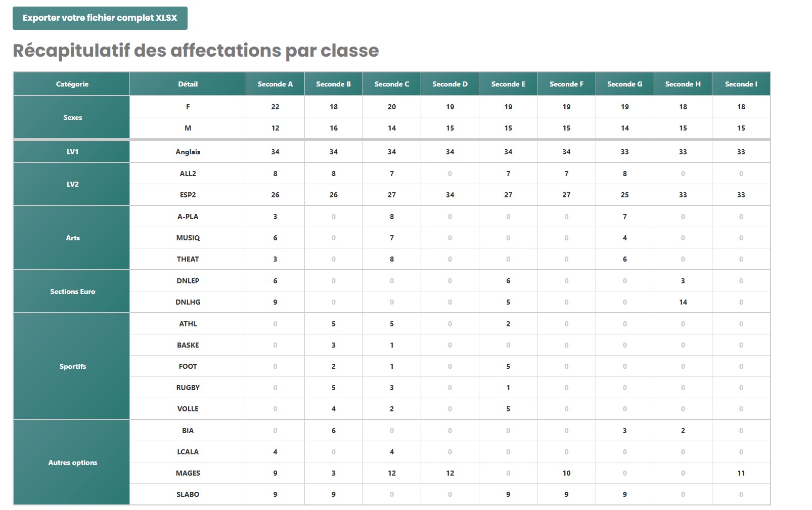The image size is (812, 510).
Task: Select the Seconde D column header
Action: coord(450,84)
